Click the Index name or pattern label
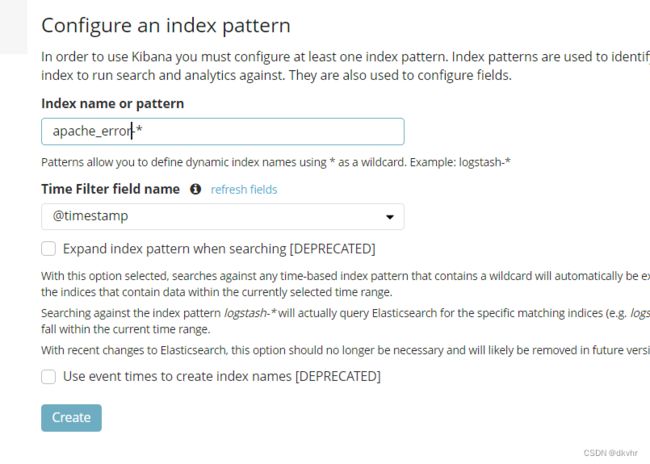This screenshot has width=650, height=464. (112, 103)
